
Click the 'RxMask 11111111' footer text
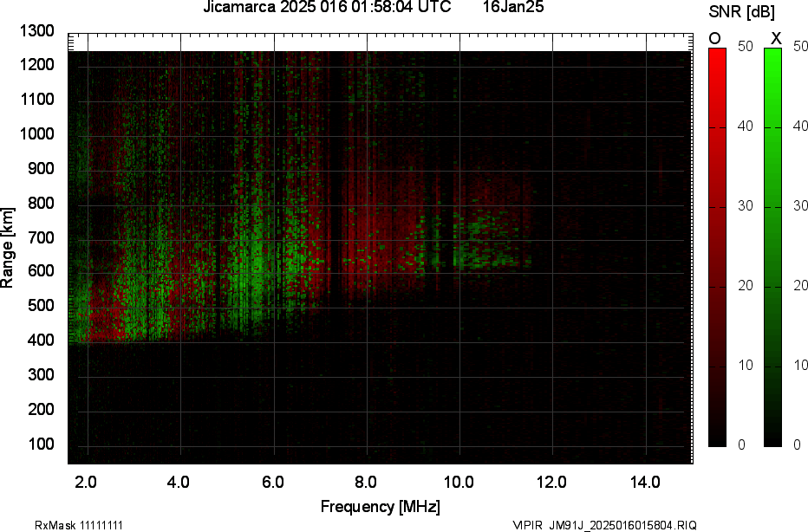(79, 525)
